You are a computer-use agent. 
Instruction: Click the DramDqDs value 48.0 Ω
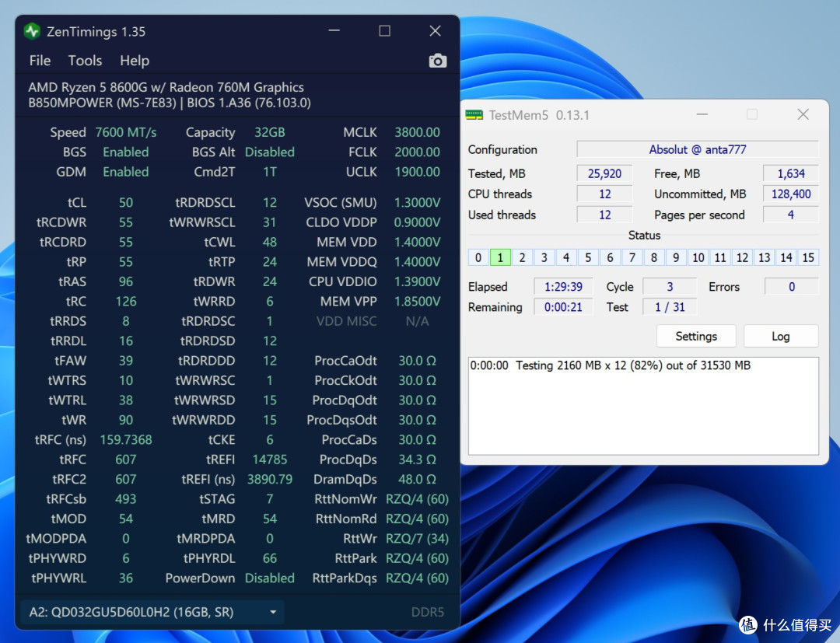(418, 479)
